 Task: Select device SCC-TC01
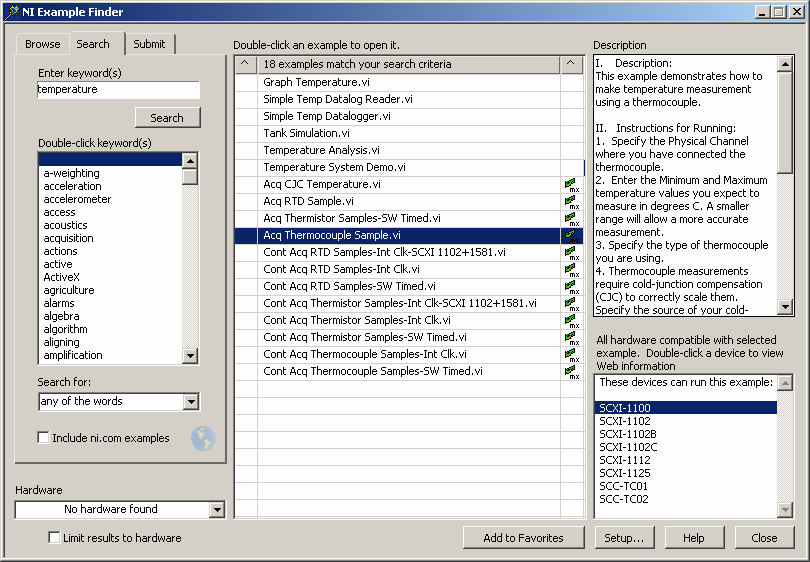623,486
